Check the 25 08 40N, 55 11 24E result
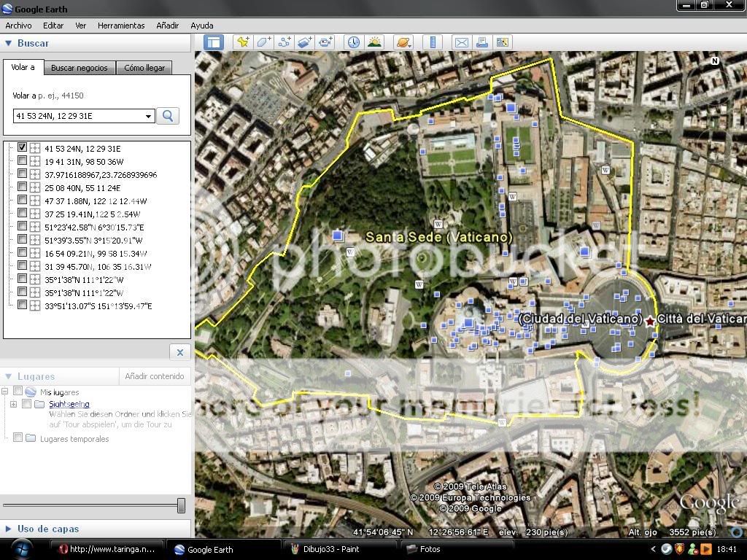The width and height of the screenshot is (747, 560). coord(22,187)
